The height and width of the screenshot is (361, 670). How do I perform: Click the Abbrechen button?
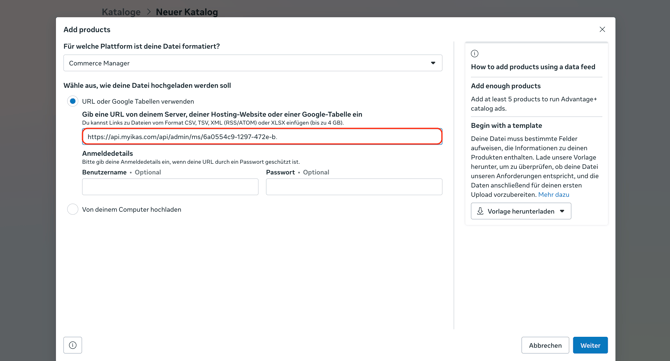click(545, 345)
